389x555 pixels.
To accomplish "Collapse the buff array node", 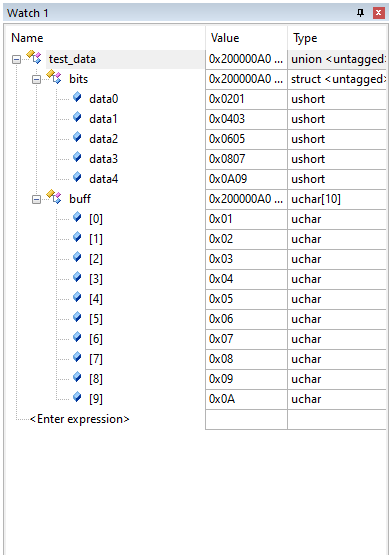I will coord(36,199).
